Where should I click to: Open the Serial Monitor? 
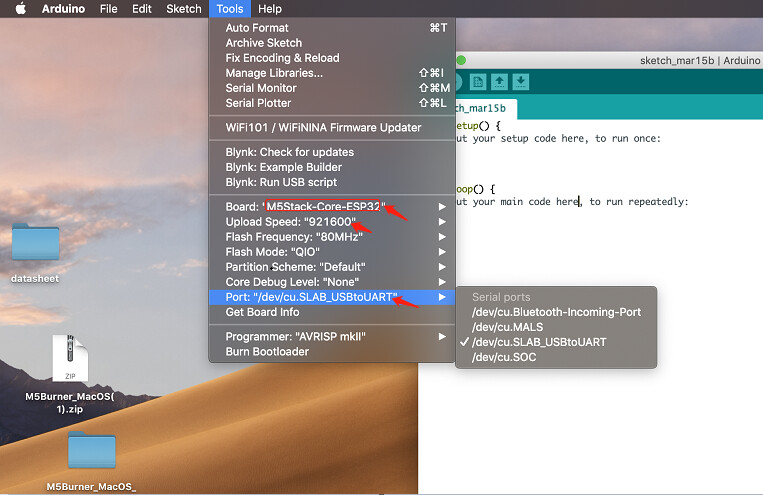coord(332,88)
